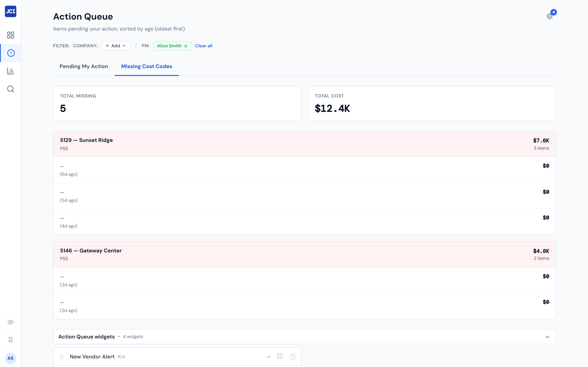This screenshot has width=588, height=367.
Task: Open the 5129 — Sunset Ridge project header
Action: coord(86,140)
